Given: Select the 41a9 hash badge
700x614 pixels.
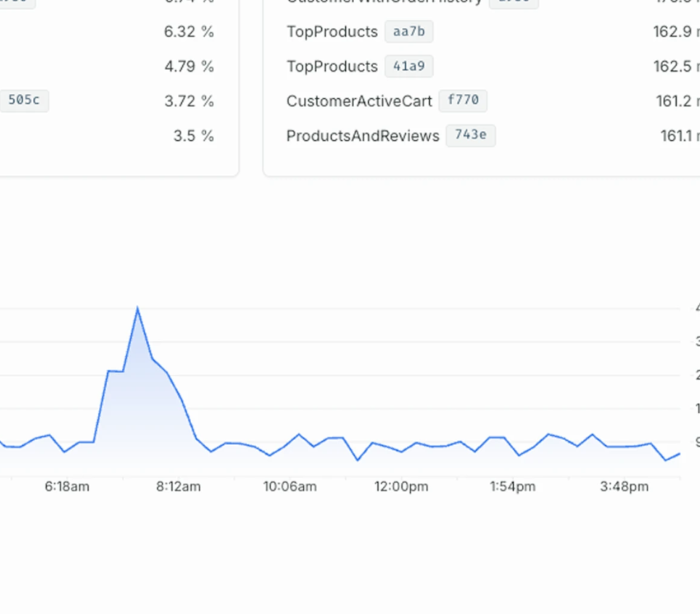Looking at the screenshot, I should click(408, 67).
